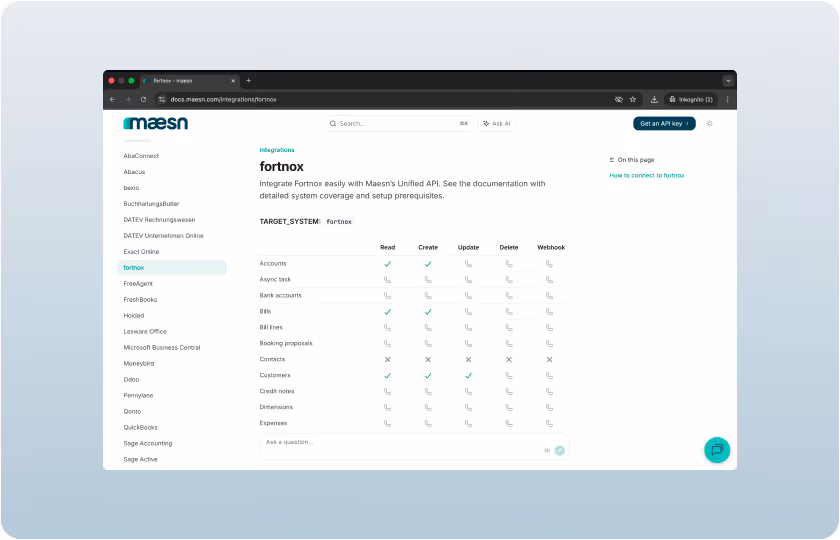Click the Async task Read phone icon

point(387,280)
